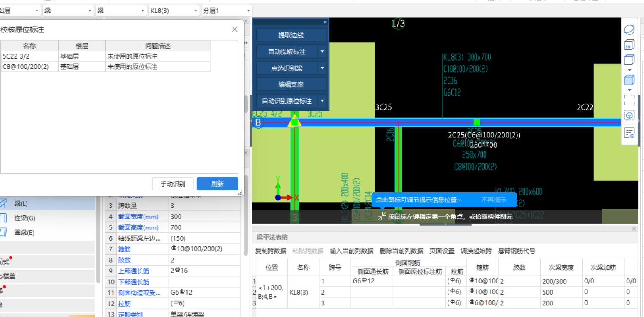The width and height of the screenshot is (644, 317).
Task: Click the 上部通长筋 property link
Action: click(133, 271)
